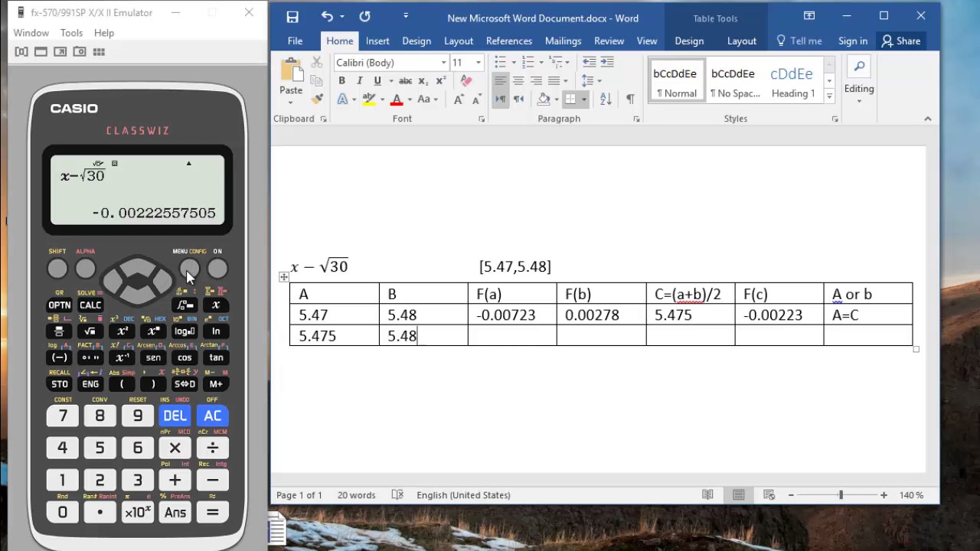The height and width of the screenshot is (551, 980).
Task: Expand borders dropdown arrow
Action: coord(583,99)
